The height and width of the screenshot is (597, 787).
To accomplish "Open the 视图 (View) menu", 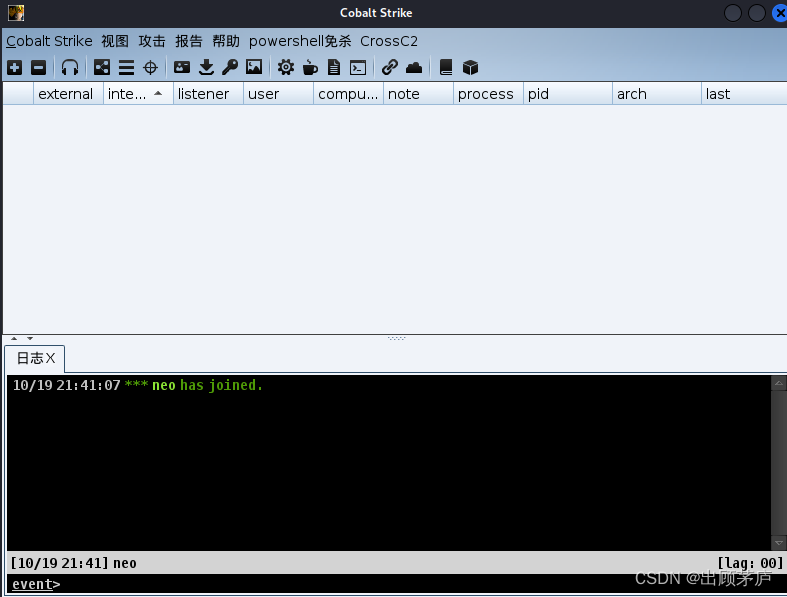I will 115,41.
